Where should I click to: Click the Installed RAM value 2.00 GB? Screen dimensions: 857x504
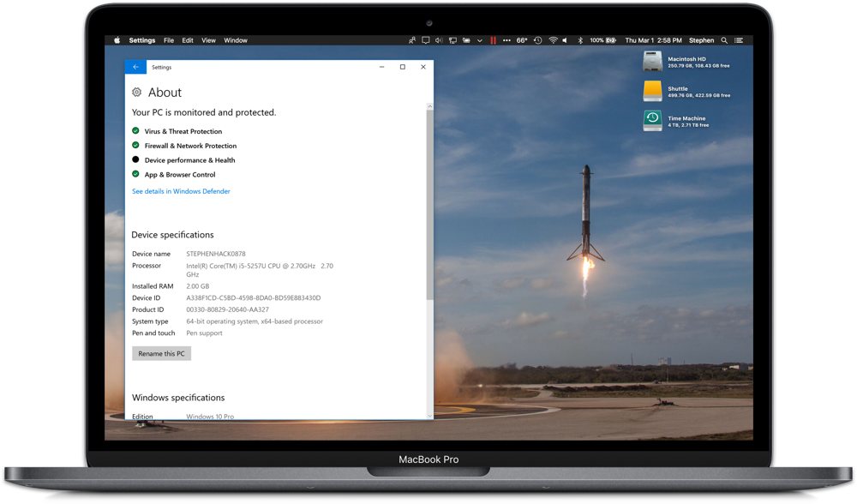[197, 286]
